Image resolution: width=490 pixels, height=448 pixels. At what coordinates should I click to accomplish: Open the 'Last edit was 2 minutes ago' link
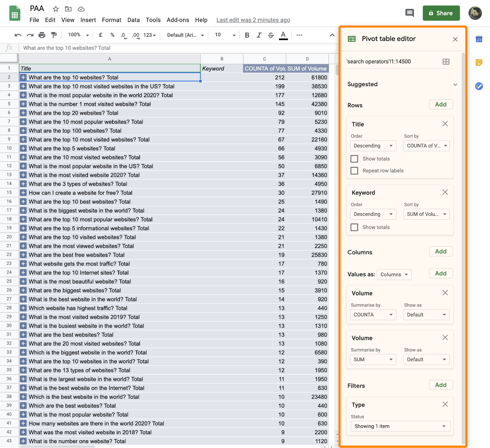[253, 20]
